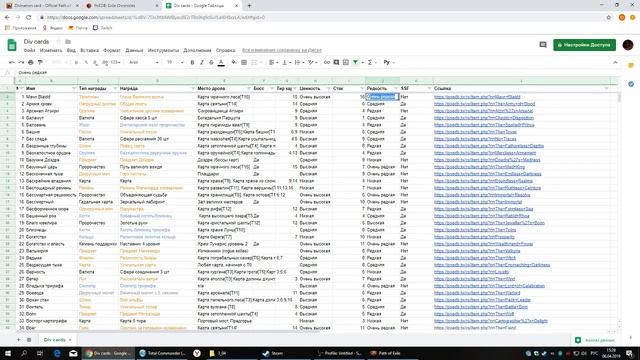640x360 pixels.
Task: Open filter dropdown on Награда column
Action: point(193,89)
